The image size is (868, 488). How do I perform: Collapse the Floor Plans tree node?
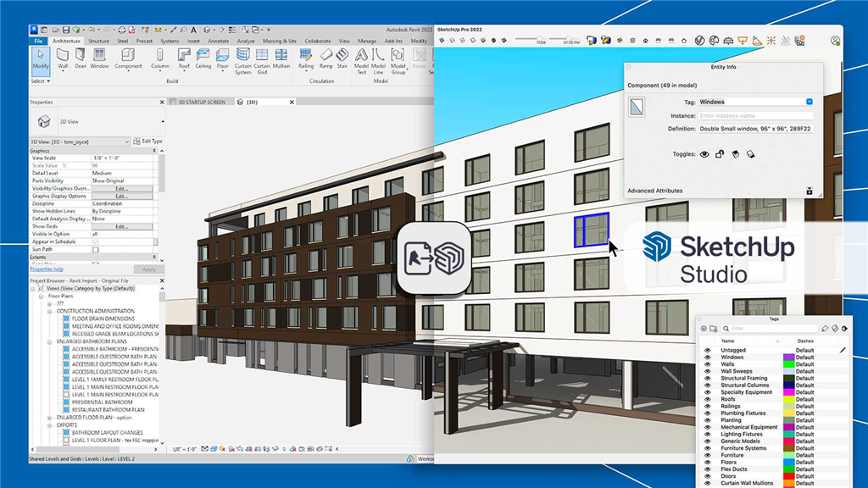(x=41, y=296)
